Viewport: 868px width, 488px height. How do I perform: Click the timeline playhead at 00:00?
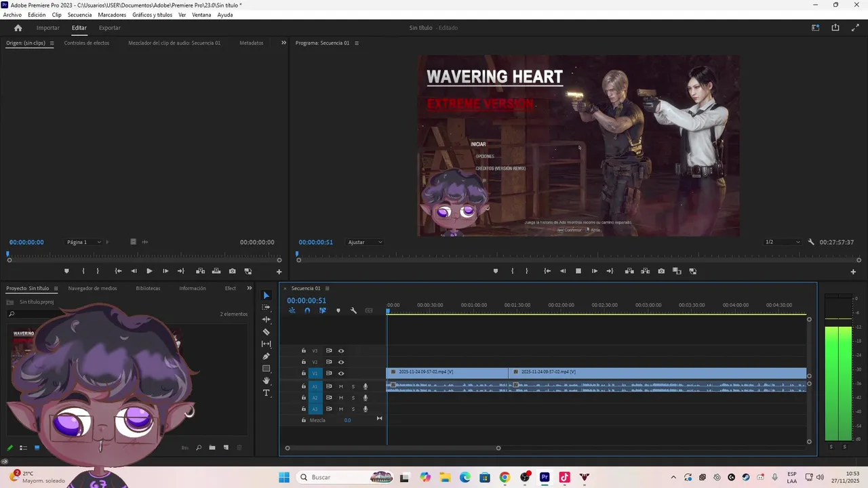click(388, 311)
